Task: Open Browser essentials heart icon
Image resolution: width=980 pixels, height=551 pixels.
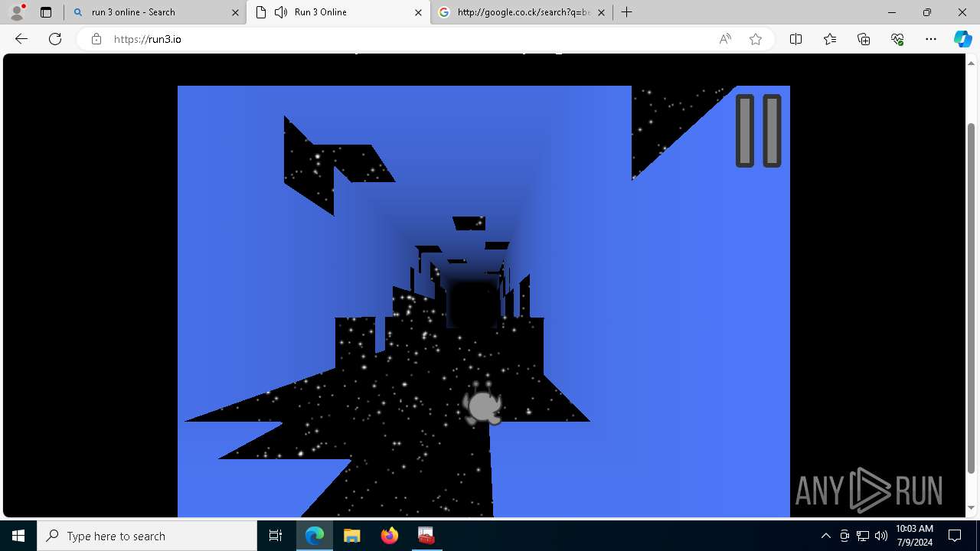Action: coord(897,39)
